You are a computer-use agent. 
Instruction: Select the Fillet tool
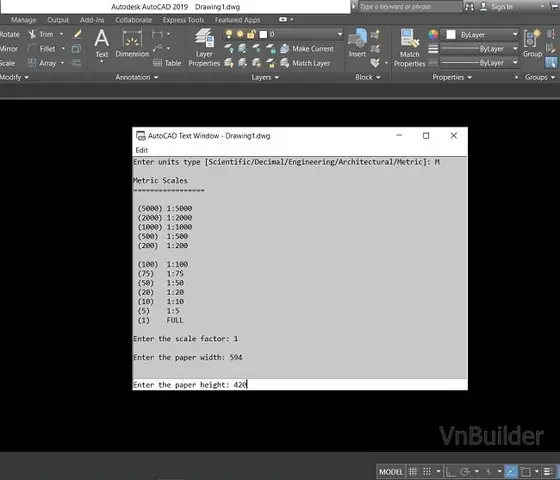[x=42, y=49]
